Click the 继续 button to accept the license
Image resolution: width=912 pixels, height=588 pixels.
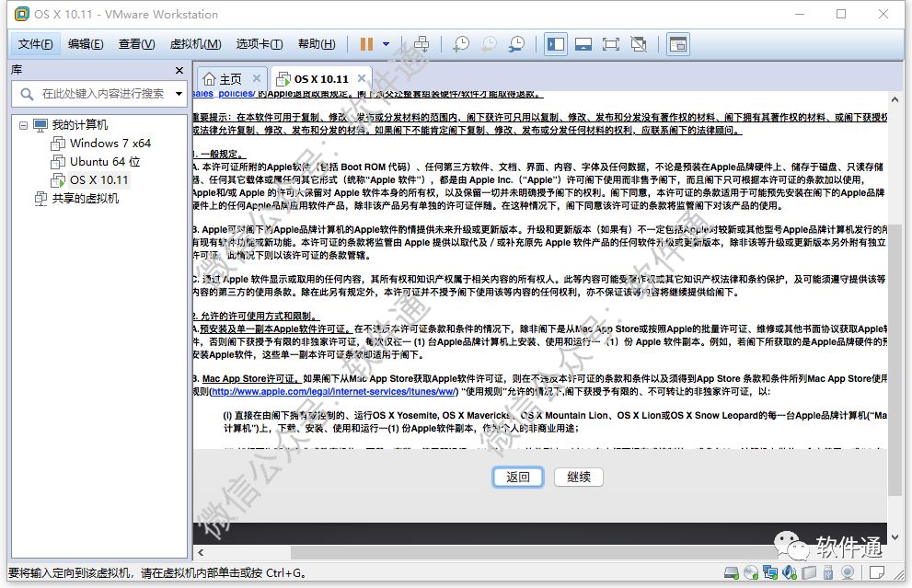[579, 477]
